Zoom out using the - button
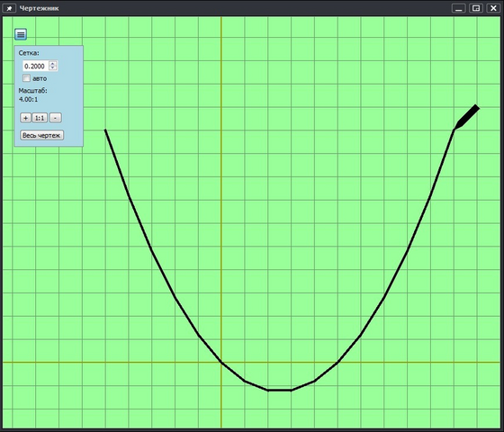 [55, 118]
